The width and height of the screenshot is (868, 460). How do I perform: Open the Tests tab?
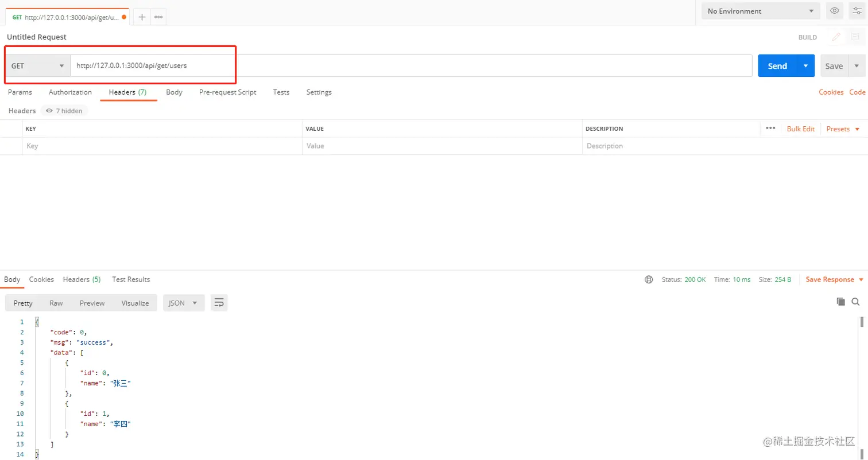point(281,92)
